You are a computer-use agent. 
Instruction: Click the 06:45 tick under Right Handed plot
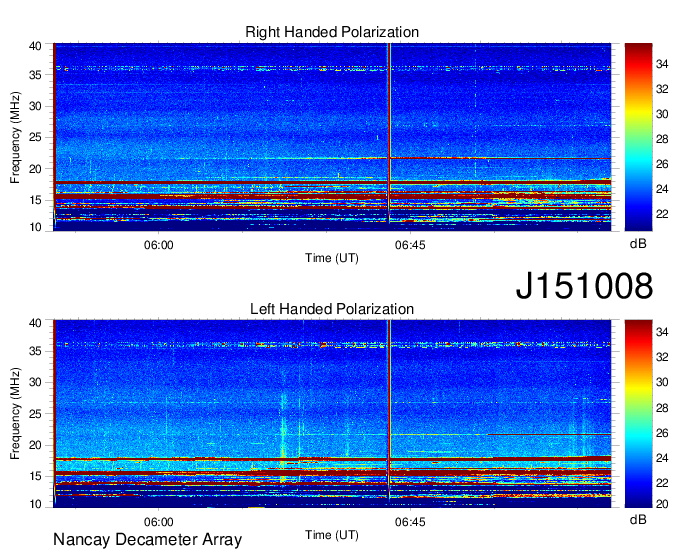click(410, 245)
